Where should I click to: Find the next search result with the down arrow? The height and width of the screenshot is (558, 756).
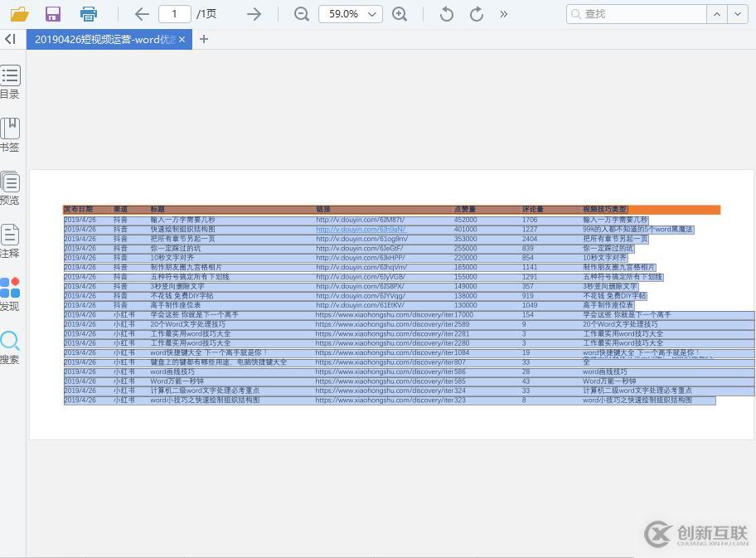pyautogui.click(x=738, y=14)
